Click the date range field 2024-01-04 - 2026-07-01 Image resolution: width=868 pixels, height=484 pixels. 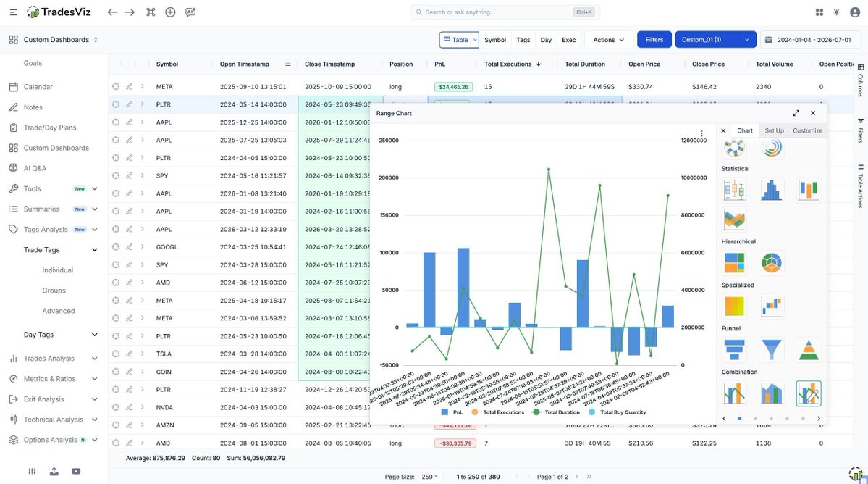tap(811, 40)
